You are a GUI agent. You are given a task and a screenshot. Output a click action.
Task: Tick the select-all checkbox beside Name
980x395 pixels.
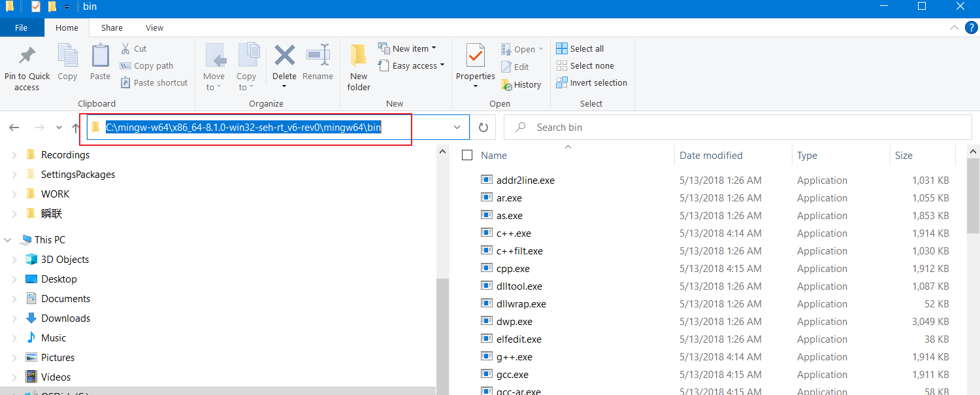466,155
